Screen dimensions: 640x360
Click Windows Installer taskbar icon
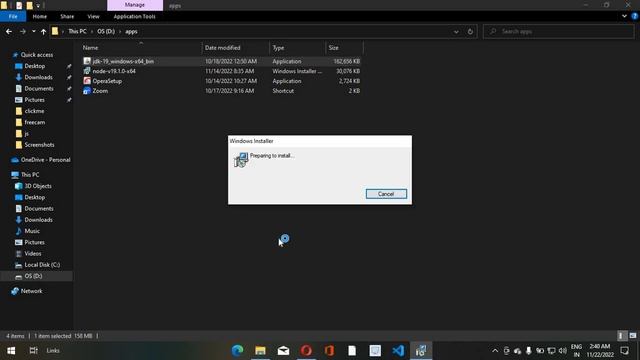click(x=421, y=351)
